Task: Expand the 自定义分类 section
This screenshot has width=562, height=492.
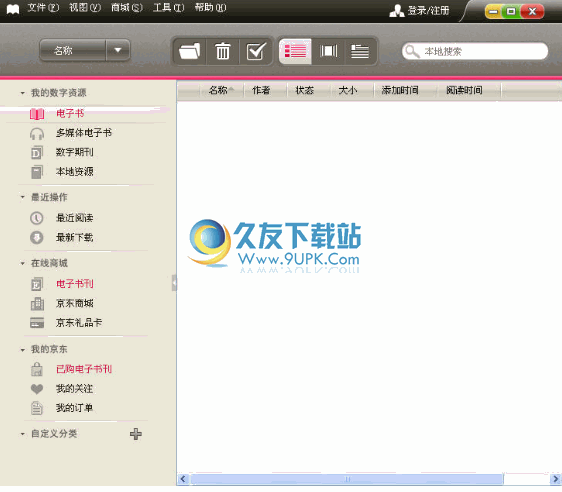Action: [22, 434]
